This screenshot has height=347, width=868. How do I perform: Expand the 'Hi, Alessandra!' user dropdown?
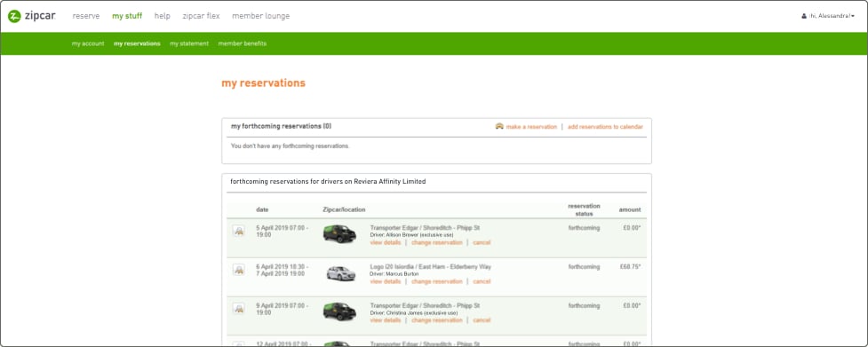point(828,16)
